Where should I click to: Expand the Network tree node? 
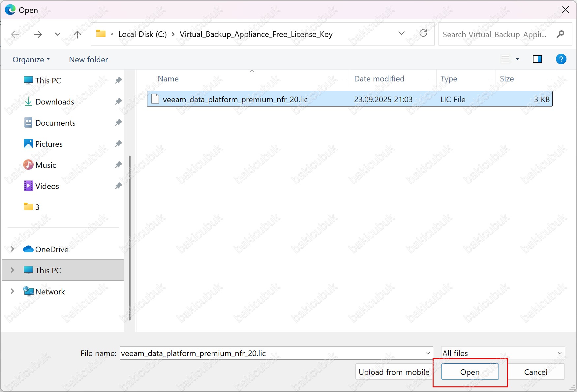click(13, 291)
